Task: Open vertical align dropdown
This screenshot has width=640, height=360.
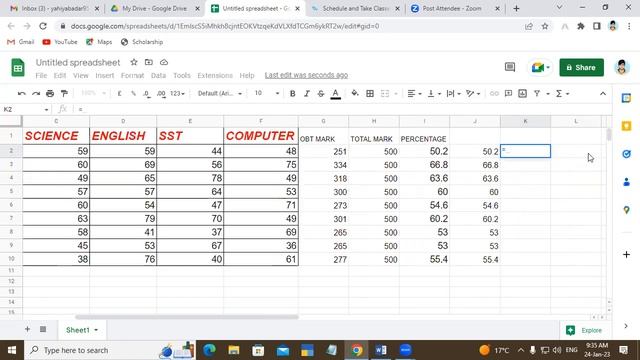Action: coord(433,93)
